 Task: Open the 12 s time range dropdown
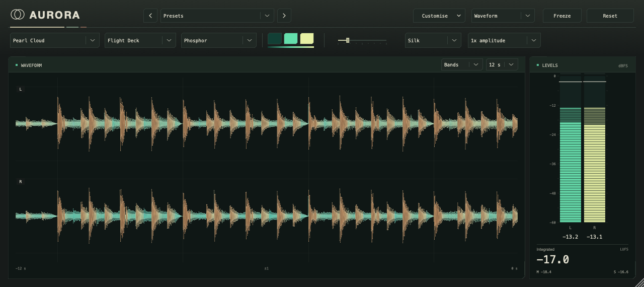click(x=502, y=64)
